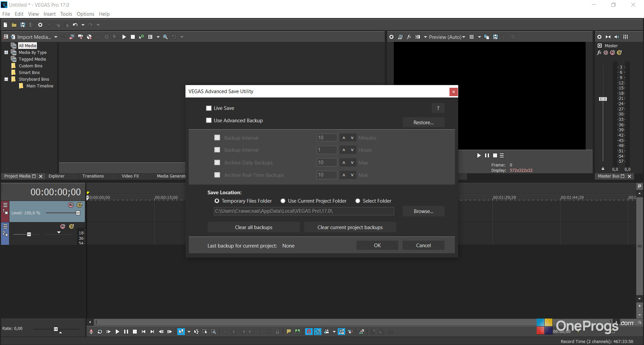This screenshot has height=345, width=644.
Task: Click the Overlays grid icon in preview
Action: click(x=472, y=37)
